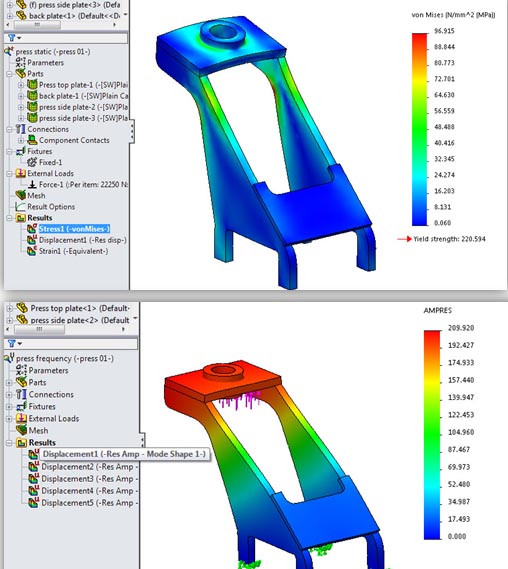Click the Press top plate-1 part icon
This screenshot has width=508, height=569.
tap(32, 85)
